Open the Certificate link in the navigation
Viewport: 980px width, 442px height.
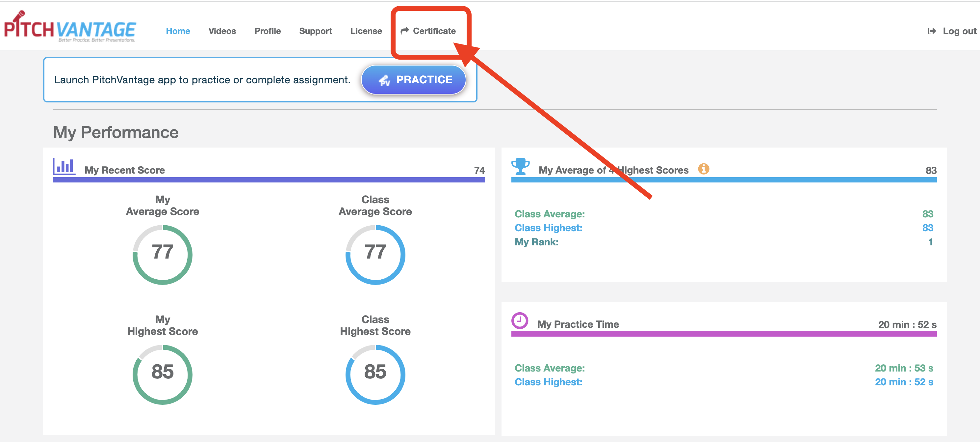point(434,31)
